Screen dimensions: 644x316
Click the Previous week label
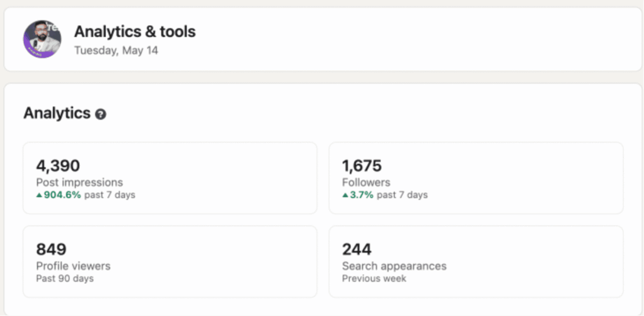pos(374,278)
